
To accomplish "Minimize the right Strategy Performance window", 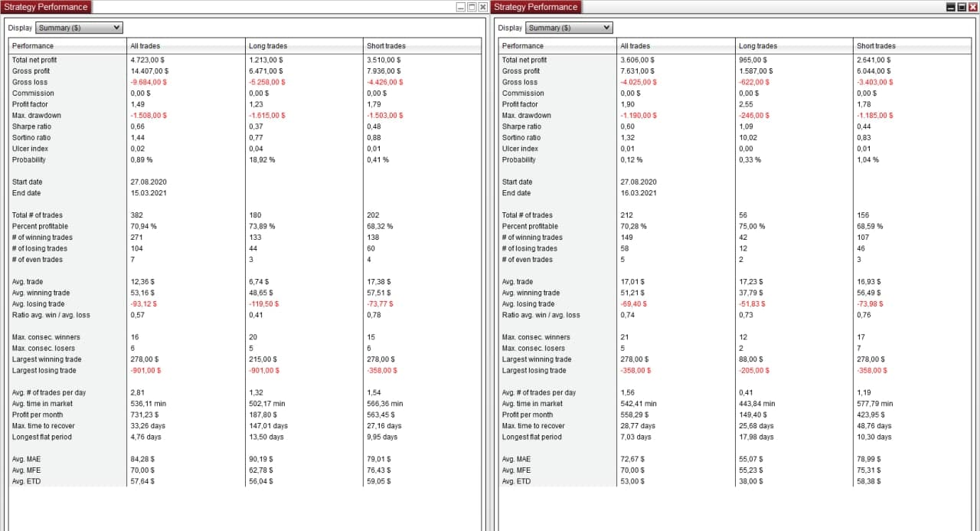I will tap(951, 7).
